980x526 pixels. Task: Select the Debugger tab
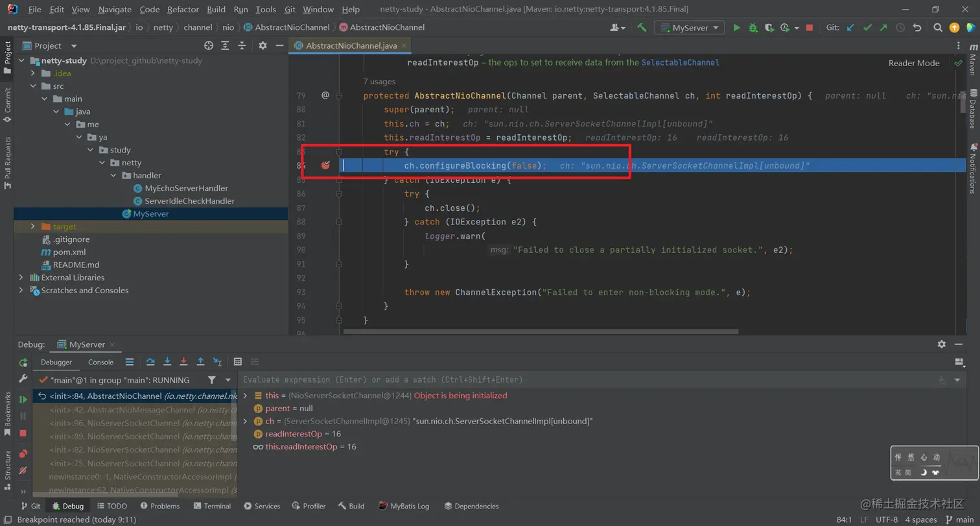[x=56, y=363]
